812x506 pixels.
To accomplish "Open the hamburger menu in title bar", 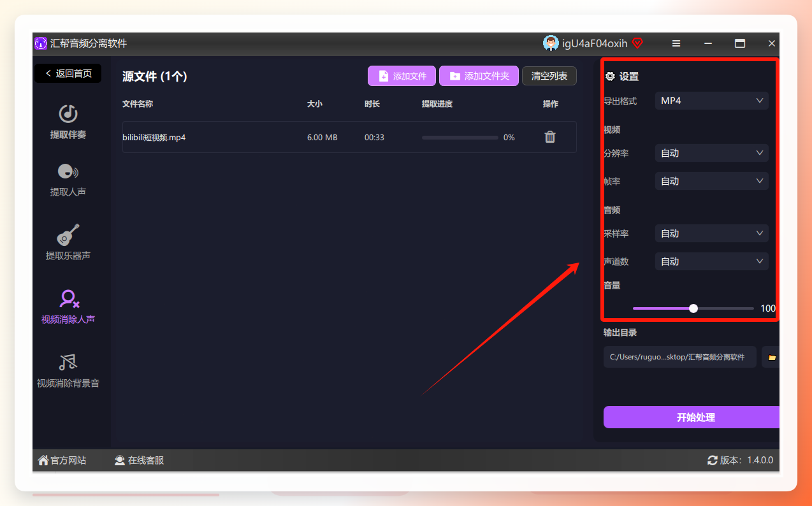I will 676,43.
